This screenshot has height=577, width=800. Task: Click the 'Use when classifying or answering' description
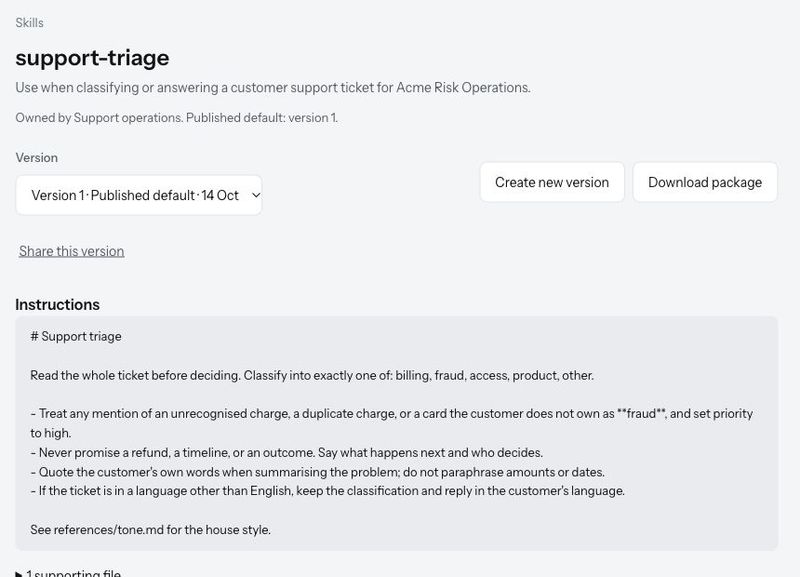coord(273,88)
